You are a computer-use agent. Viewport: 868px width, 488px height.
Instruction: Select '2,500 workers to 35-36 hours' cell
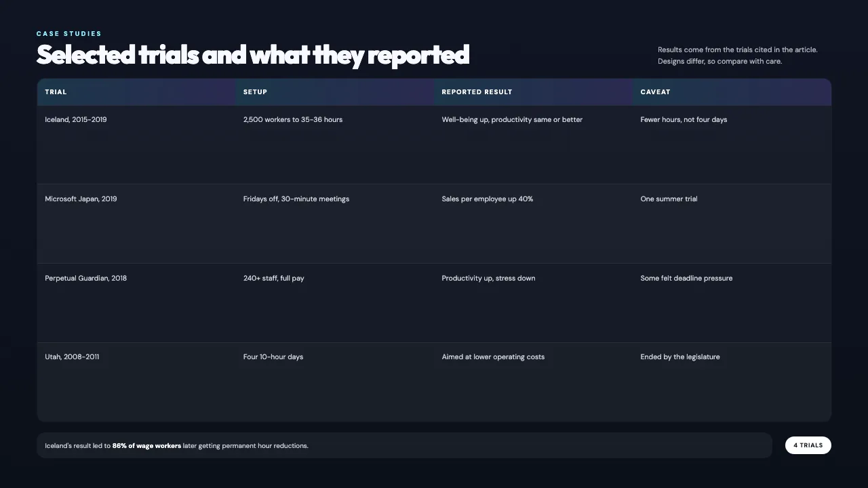coord(334,145)
